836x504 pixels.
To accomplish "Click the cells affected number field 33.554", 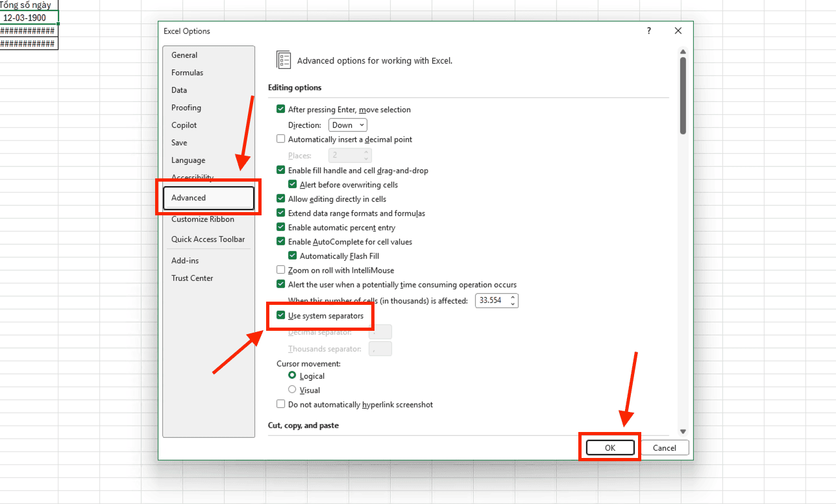I will (492, 301).
